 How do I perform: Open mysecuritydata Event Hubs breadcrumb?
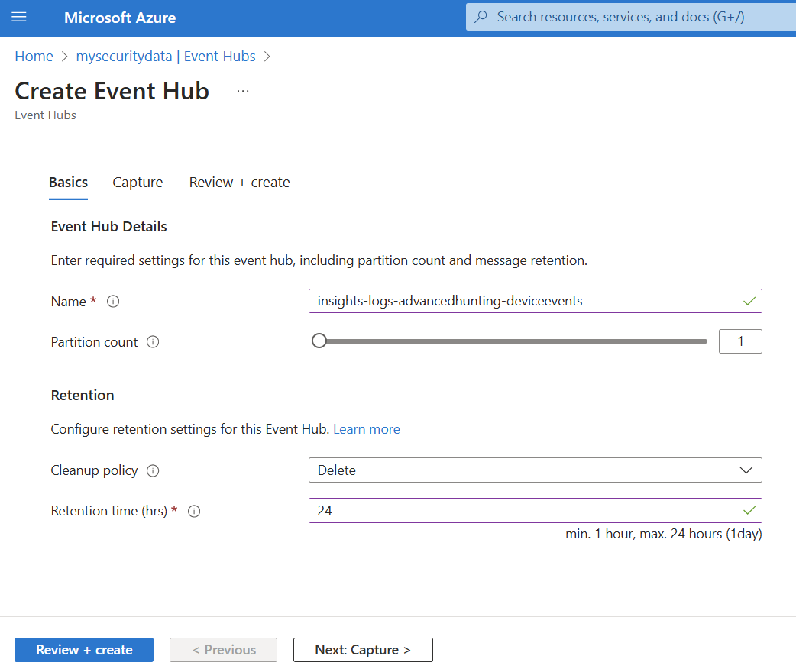click(x=166, y=57)
